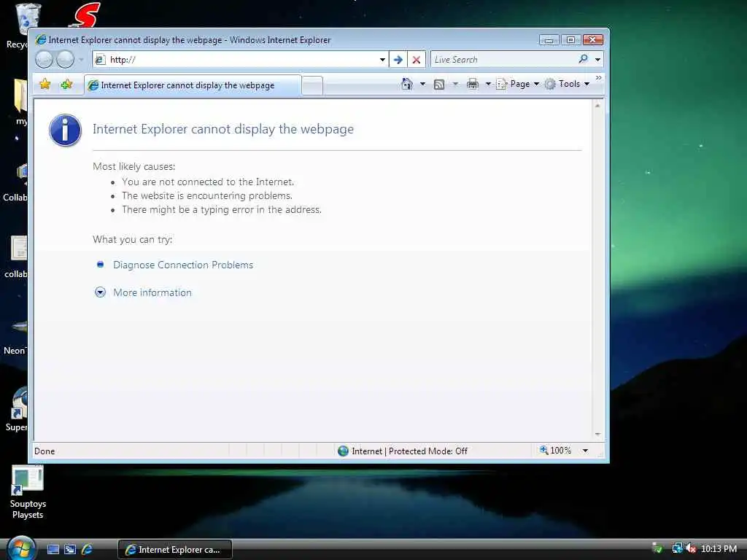Click the Done status text
747x560 pixels.
point(44,451)
